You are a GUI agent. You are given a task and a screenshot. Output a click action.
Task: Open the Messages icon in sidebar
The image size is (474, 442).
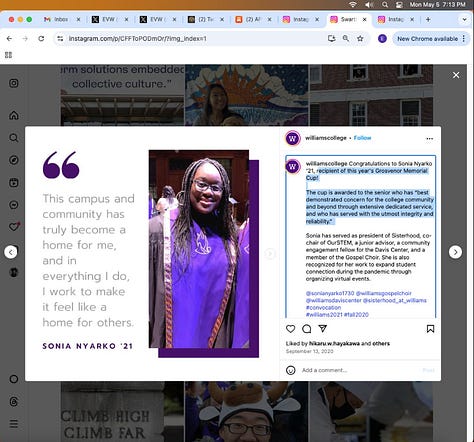tap(14, 205)
